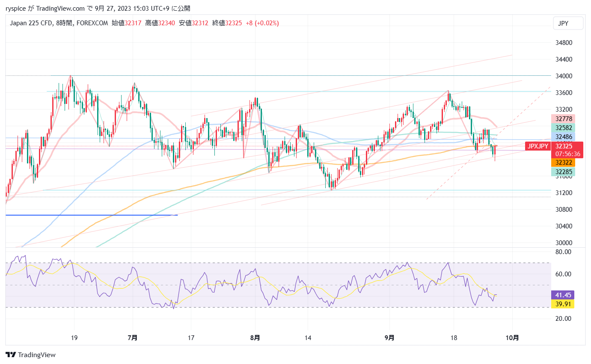Screen dimensions: 591x364
Task: Click the 80.00 RSI axis label
Action: (563, 252)
